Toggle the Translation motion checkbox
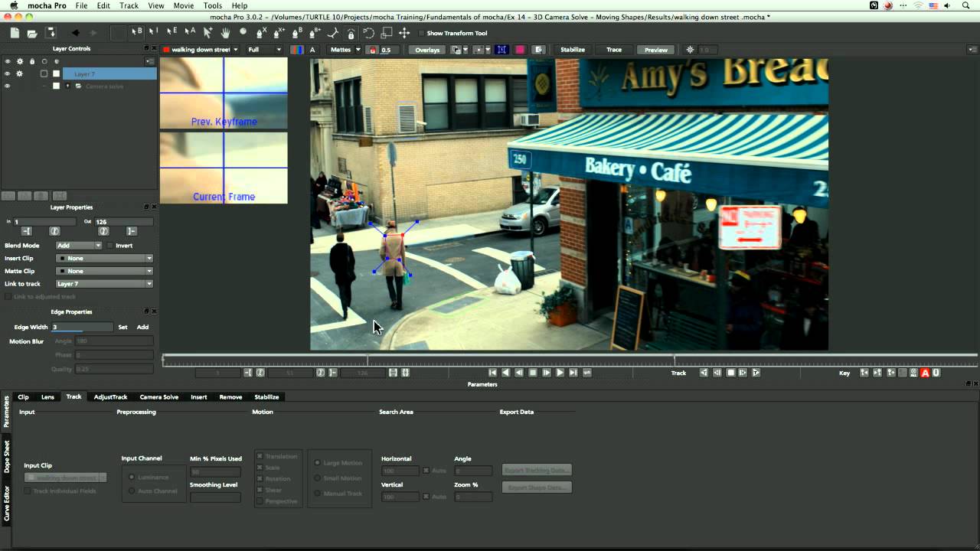 pos(260,456)
